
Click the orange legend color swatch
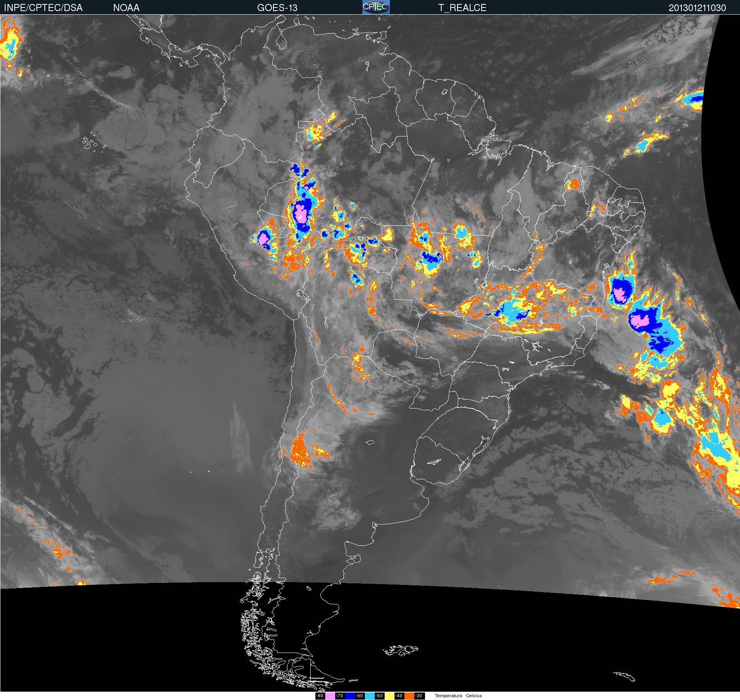point(409,696)
